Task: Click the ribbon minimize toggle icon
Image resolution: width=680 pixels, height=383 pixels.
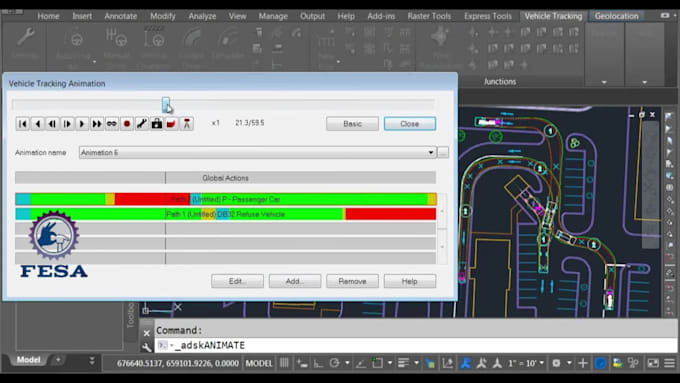Action: [665, 16]
